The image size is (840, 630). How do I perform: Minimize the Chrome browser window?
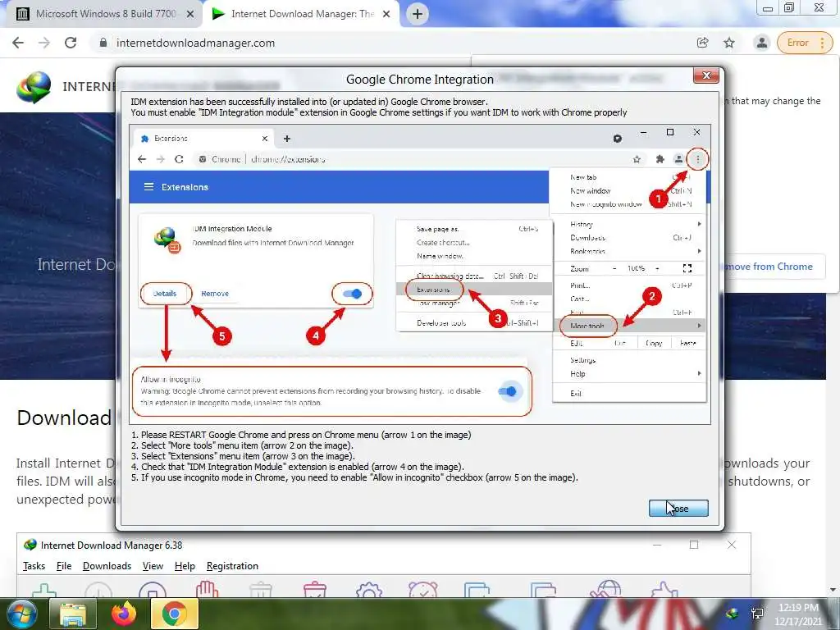(768, 8)
